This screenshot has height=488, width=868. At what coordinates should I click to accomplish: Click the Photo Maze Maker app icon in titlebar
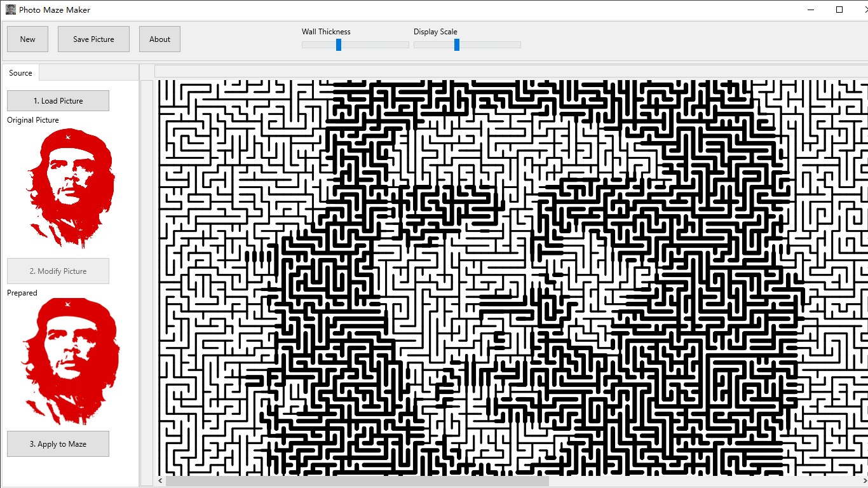pyautogui.click(x=10, y=10)
